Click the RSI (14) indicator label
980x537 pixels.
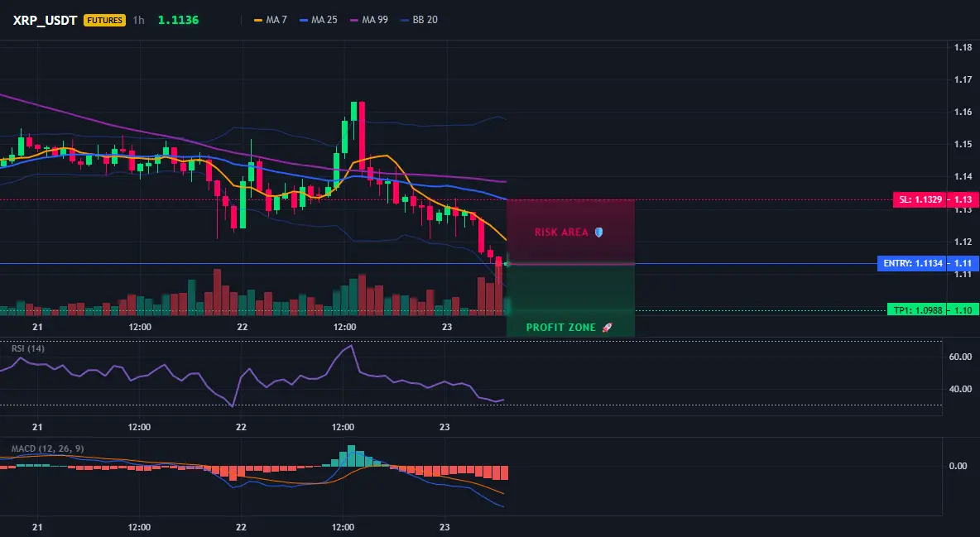[28, 348]
